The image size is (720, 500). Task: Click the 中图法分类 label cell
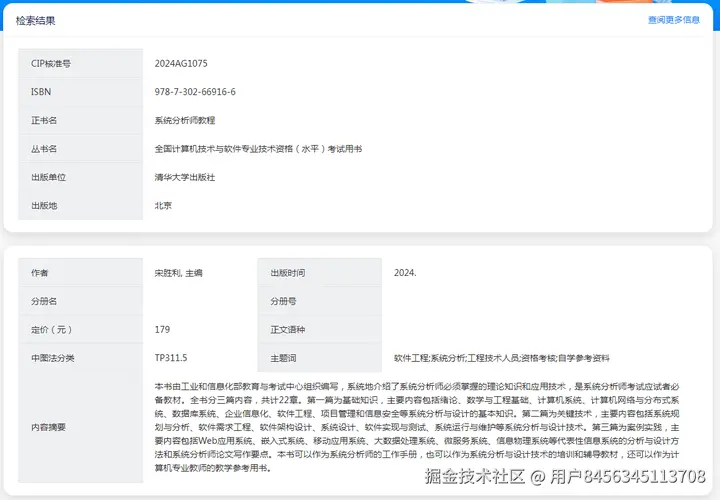[80, 358]
